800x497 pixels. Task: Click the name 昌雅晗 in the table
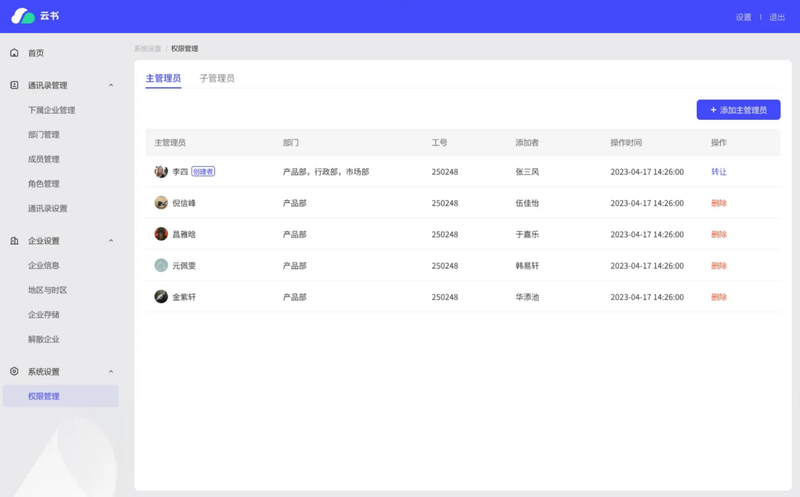coord(184,235)
